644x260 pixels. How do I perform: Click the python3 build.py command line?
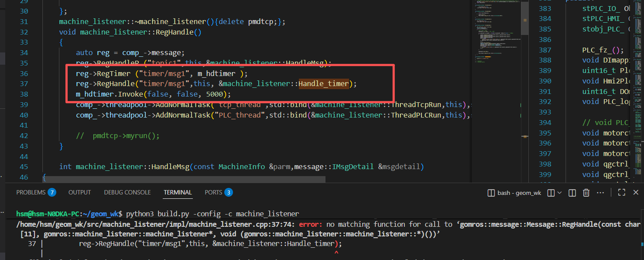(212, 214)
